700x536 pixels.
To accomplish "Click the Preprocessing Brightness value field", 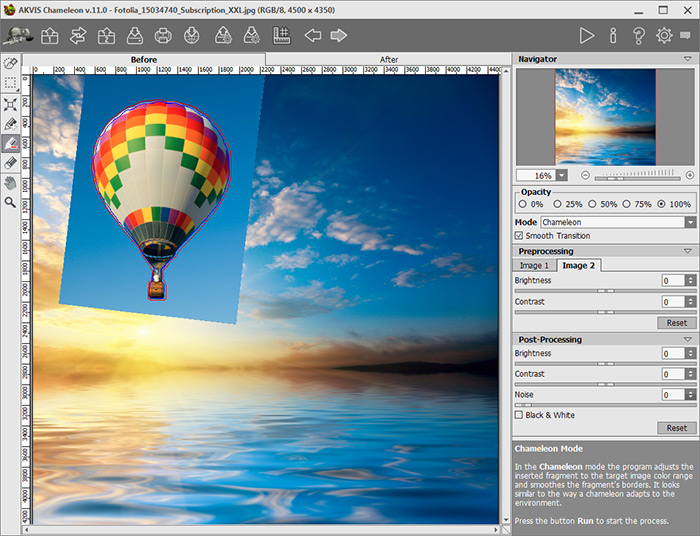I will point(674,280).
